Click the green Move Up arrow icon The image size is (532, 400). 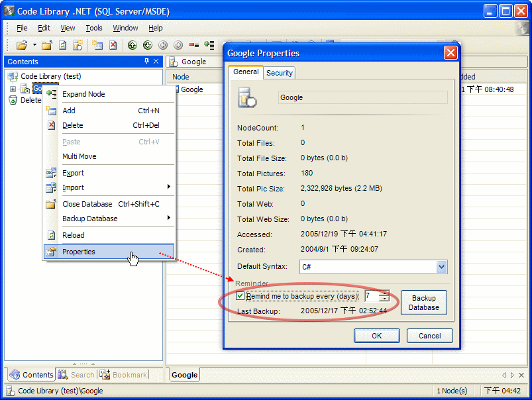click(133, 45)
